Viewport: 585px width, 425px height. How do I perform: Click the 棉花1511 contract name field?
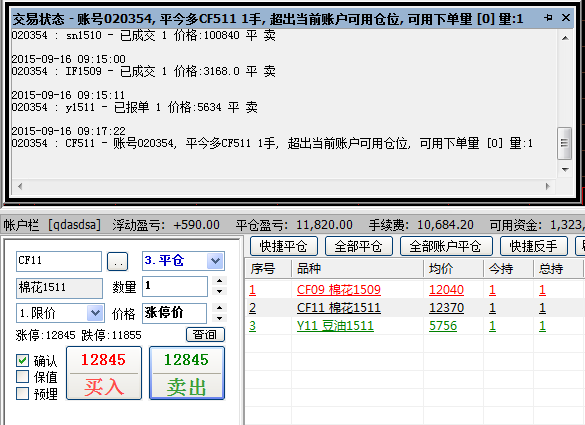click(59, 288)
